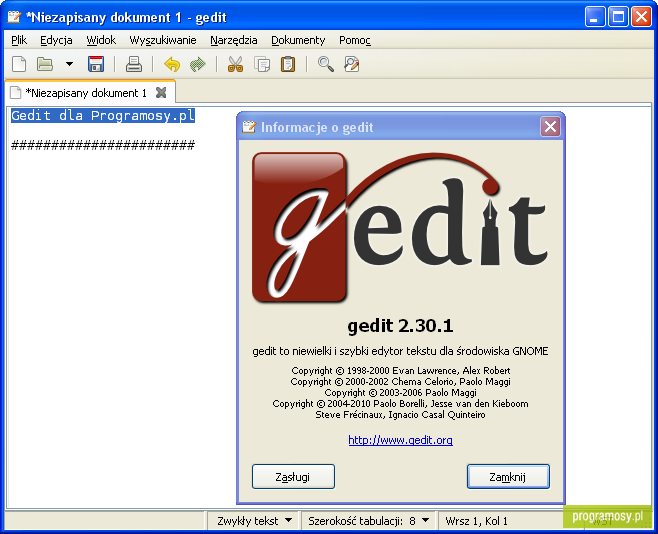The image size is (658, 534).
Task: Open the Plik menu
Action: (x=19, y=40)
